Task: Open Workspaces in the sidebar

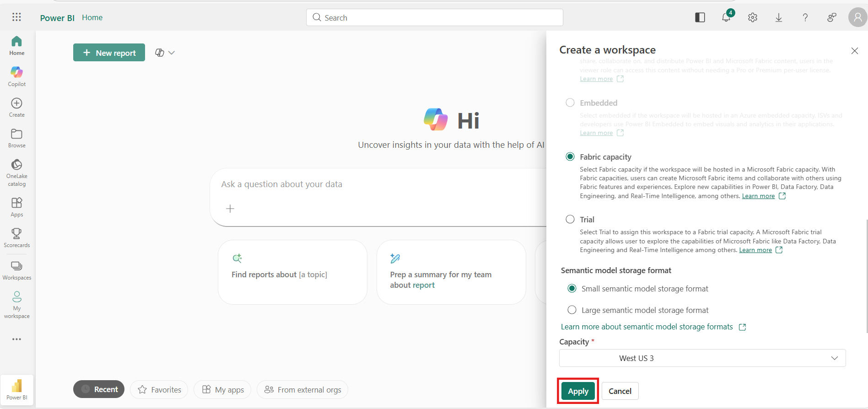Action: [17, 270]
